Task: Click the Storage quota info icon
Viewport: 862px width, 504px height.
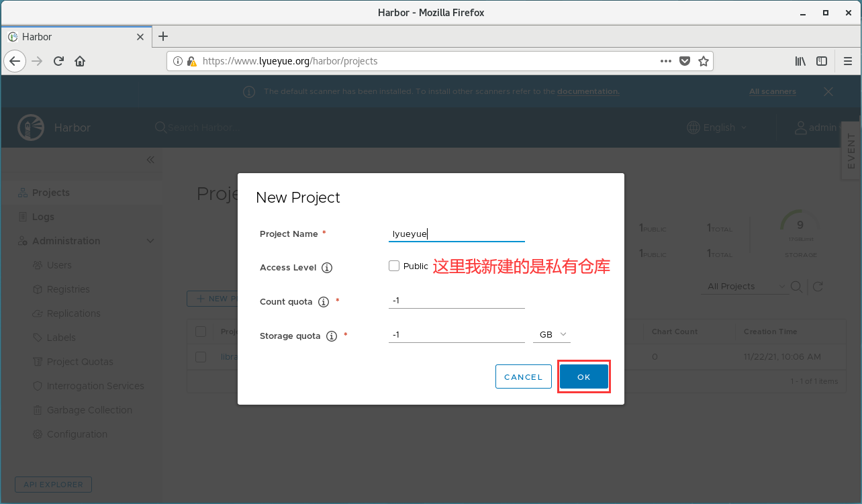Action: point(331,336)
